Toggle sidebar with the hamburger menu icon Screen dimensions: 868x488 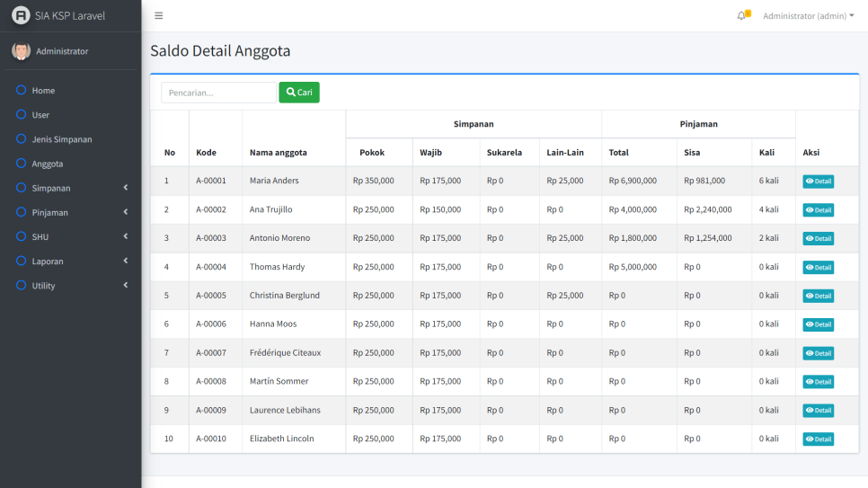tap(159, 15)
